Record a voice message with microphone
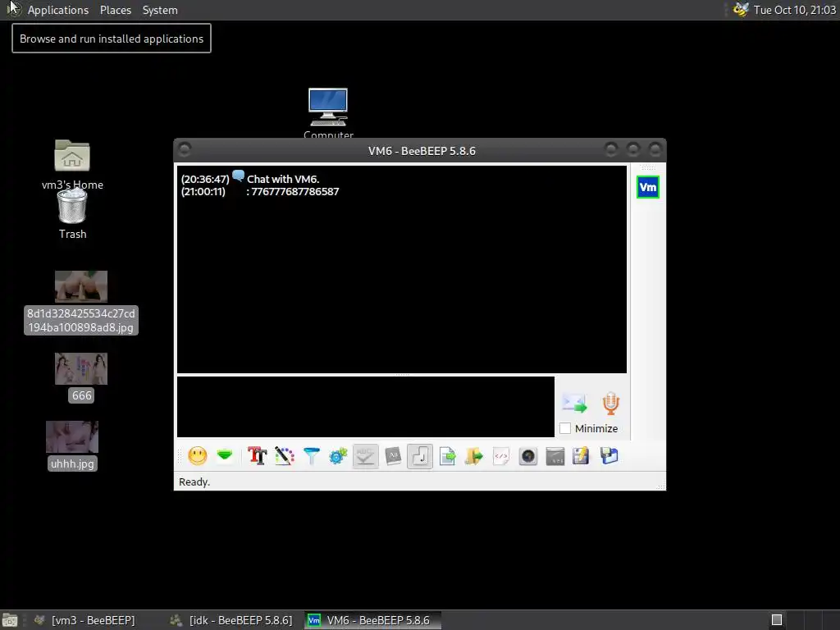Image resolution: width=840 pixels, height=630 pixels. point(610,404)
